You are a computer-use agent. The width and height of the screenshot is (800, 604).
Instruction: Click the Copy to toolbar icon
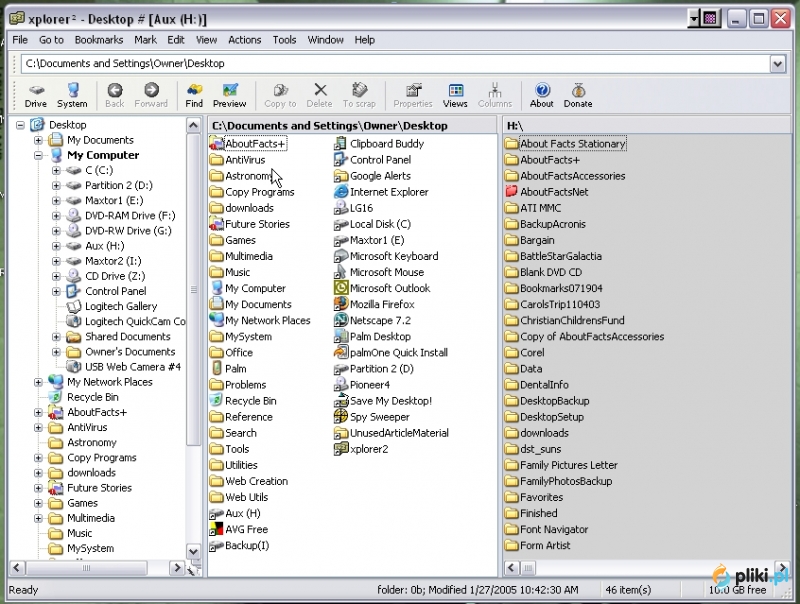point(280,95)
